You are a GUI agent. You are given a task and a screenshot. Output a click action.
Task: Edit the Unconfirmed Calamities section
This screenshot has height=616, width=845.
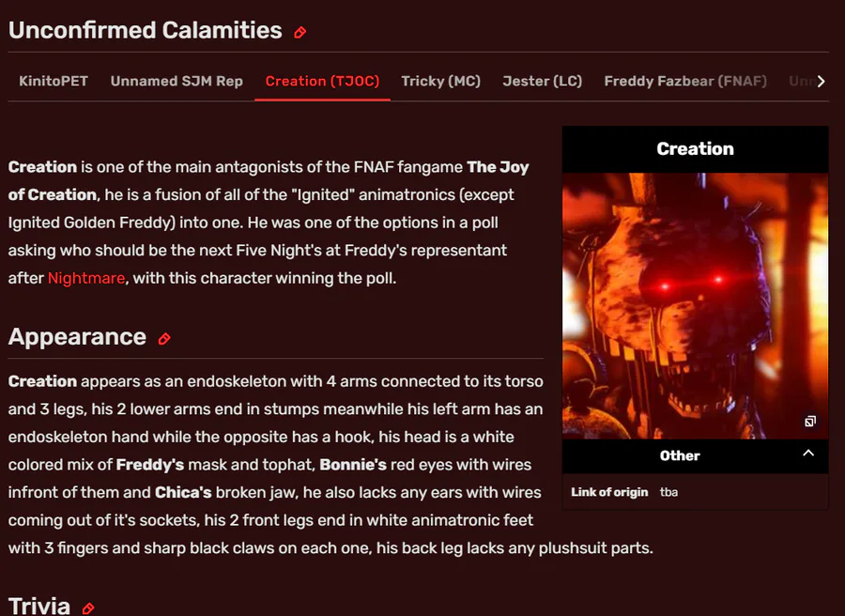tap(300, 32)
